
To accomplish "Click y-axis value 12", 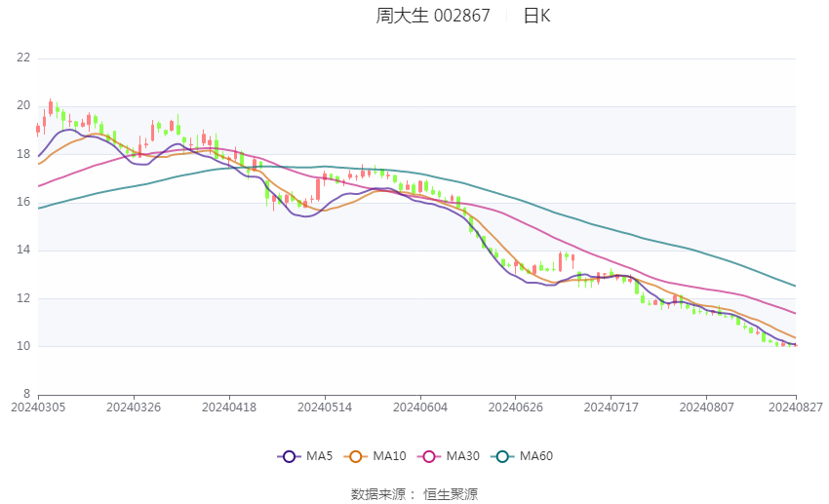I will (x=23, y=298).
